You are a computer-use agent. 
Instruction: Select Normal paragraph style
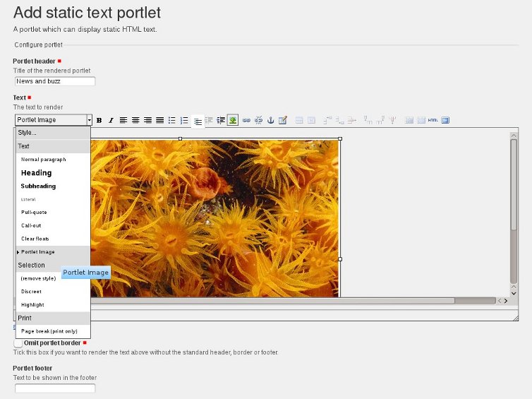(x=43, y=160)
